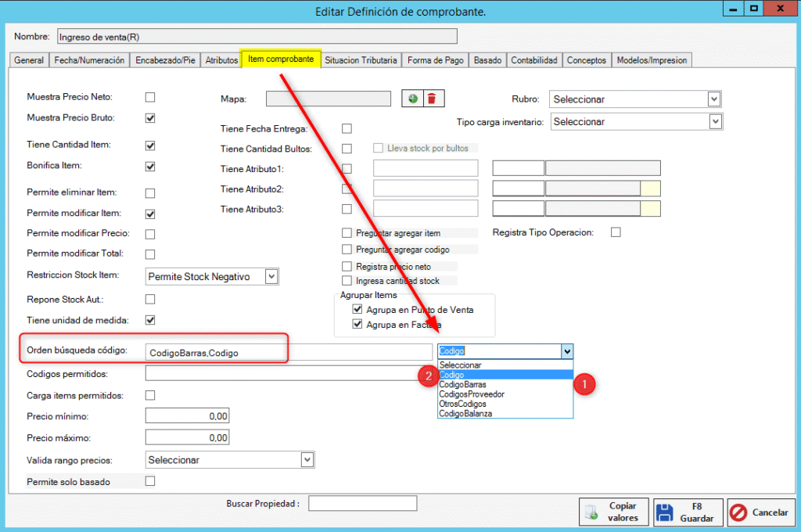
Task: Switch to the Contabilidad tab
Action: 534,60
